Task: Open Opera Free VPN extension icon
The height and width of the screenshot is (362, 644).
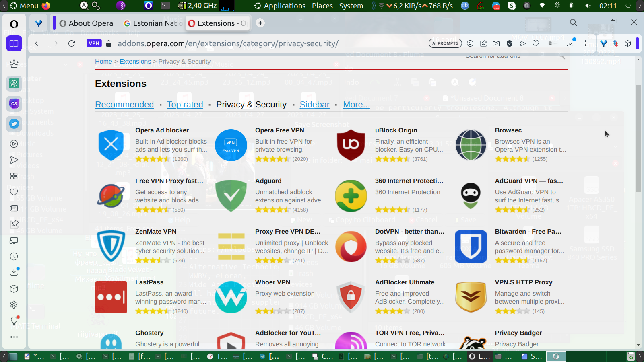Action: click(x=231, y=145)
